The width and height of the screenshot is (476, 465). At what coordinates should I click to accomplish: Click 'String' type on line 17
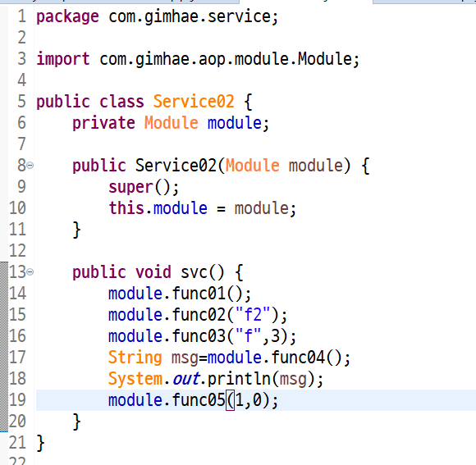[135, 358]
